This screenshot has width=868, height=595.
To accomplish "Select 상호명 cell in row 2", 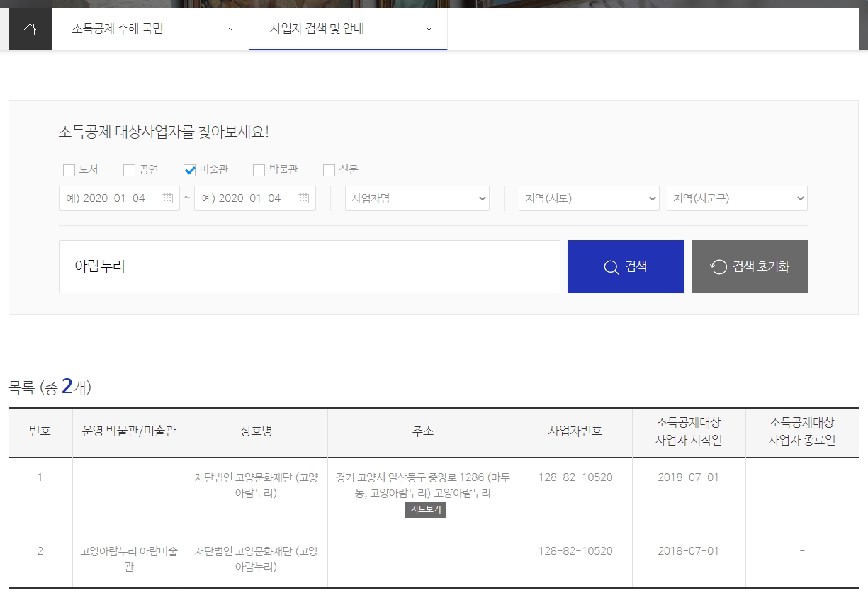I will pos(257,559).
